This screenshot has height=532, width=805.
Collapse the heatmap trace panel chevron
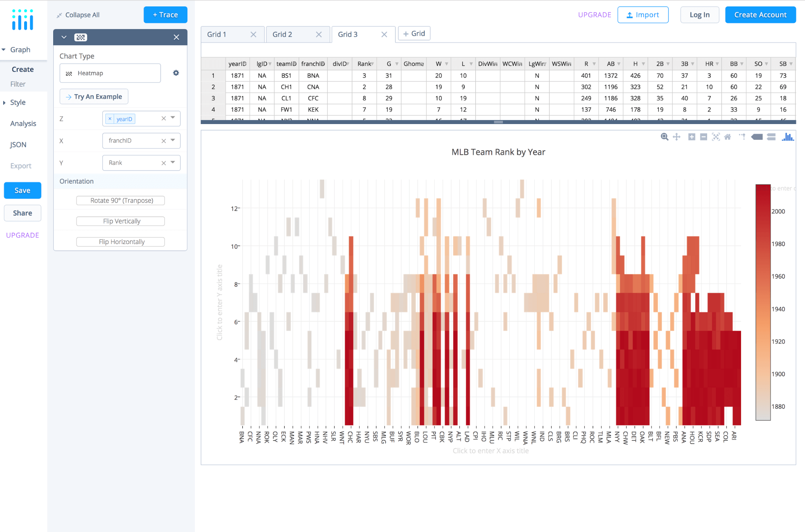click(64, 37)
